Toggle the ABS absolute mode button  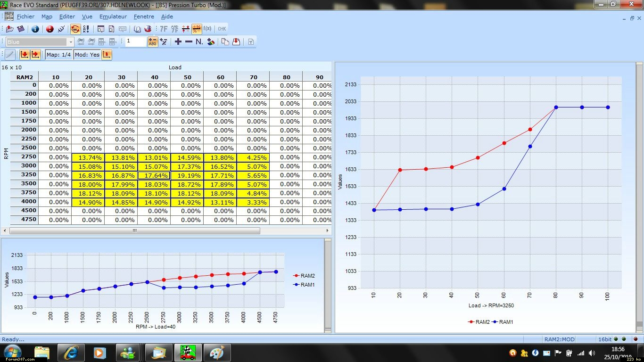click(152, 42)
